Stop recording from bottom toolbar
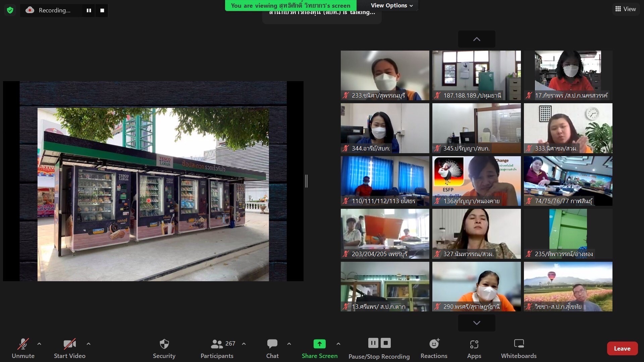 pos(386,343)
